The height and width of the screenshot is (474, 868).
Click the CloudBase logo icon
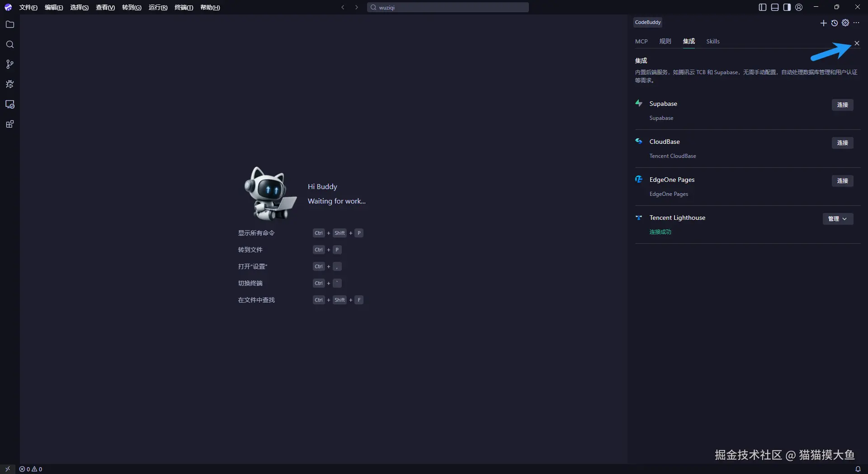coord(639,141)
